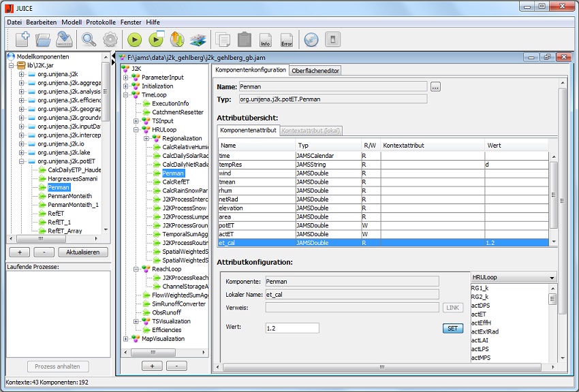Open the HRULoop context dropdown
Image resolution: width=579 pixels, height=392 pixels.
[x=514, y=278]
